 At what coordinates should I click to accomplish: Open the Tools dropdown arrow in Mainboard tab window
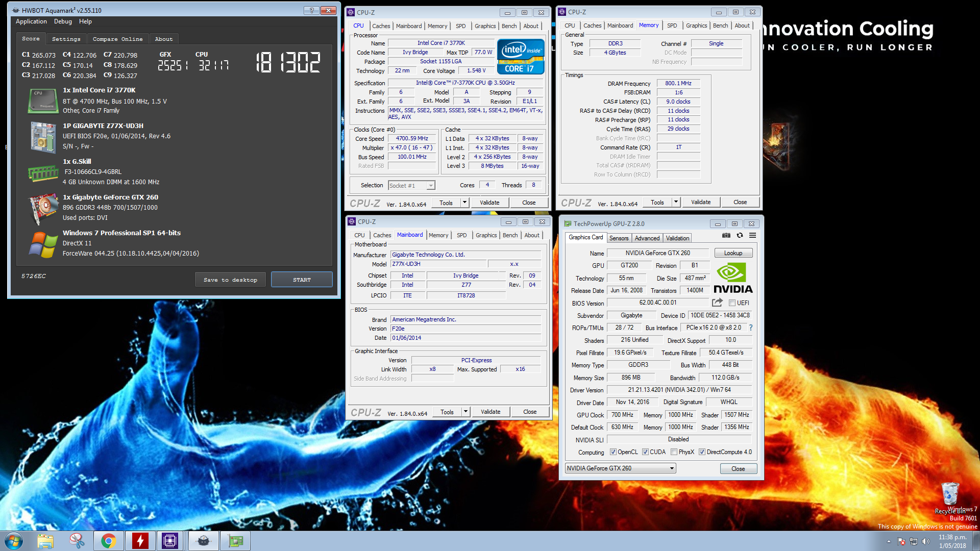pos(465,412)
